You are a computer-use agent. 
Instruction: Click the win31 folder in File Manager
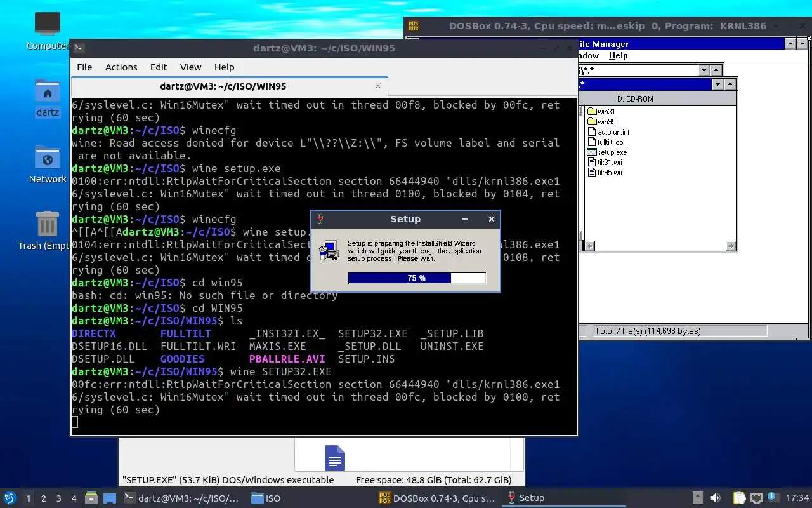point(601,112)
